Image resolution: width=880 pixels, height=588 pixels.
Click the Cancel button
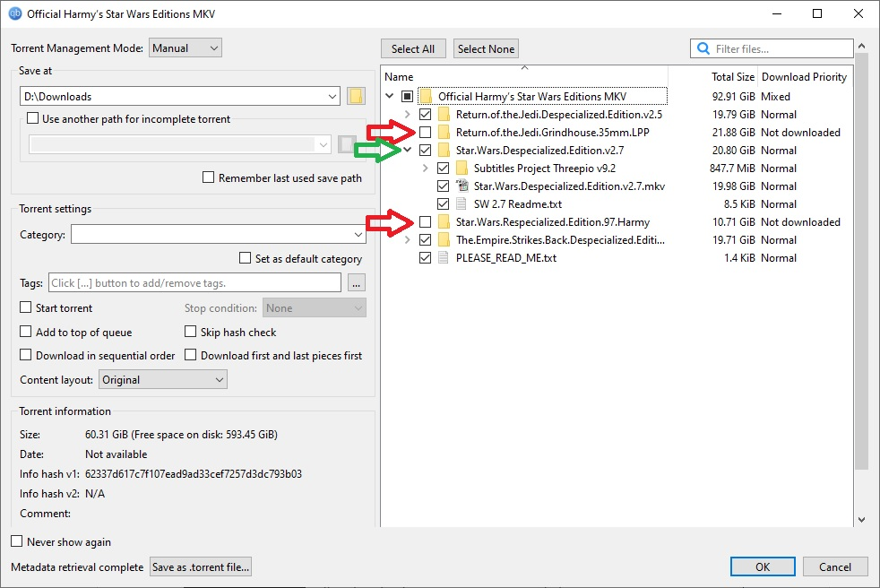pyautogui.click(x=835, y=566)
